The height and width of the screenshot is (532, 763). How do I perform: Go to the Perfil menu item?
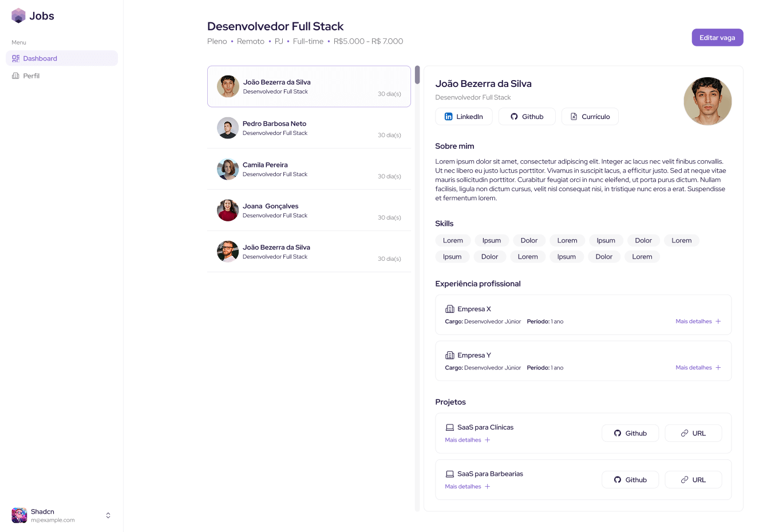point(31,76)
